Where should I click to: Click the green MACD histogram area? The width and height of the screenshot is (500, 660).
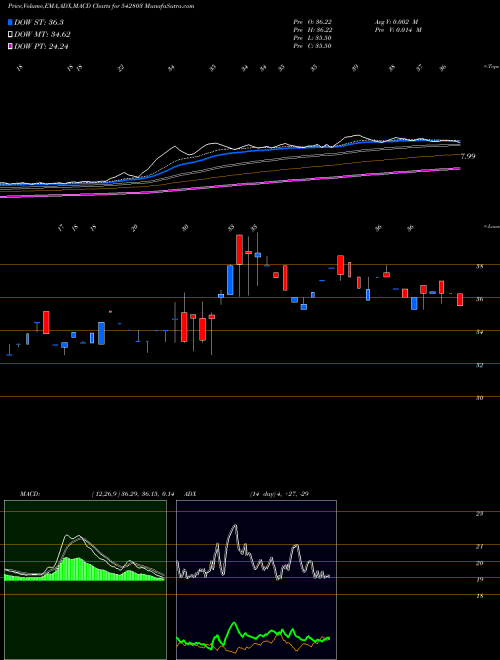(x=82, y=571)
